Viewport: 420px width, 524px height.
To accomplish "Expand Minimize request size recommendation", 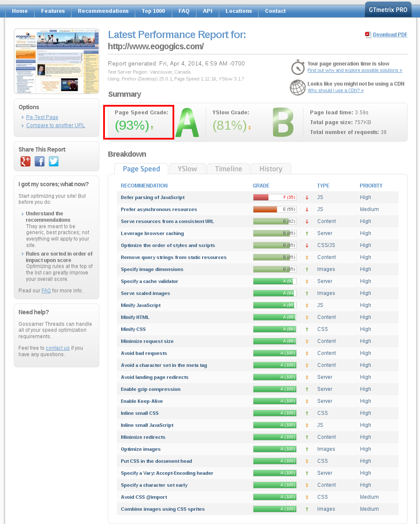I will tap(147, 341).
